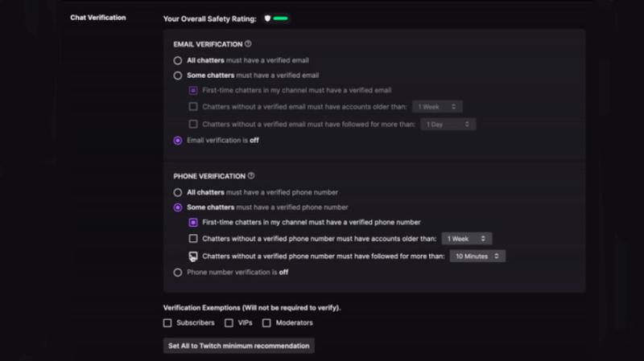Screen dimensions: 644x361
Task: Click the Email Verification help icon
Action: 248,44
